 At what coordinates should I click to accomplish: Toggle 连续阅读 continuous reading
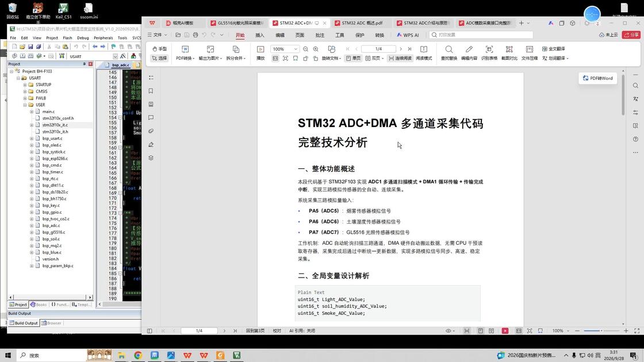(400, 58)
